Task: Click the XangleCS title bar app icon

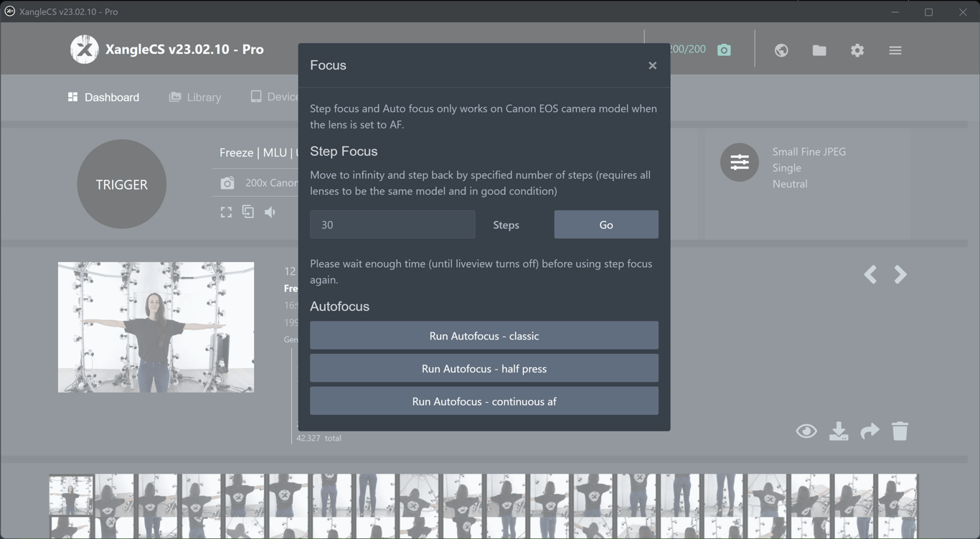Action: point(10,11)
